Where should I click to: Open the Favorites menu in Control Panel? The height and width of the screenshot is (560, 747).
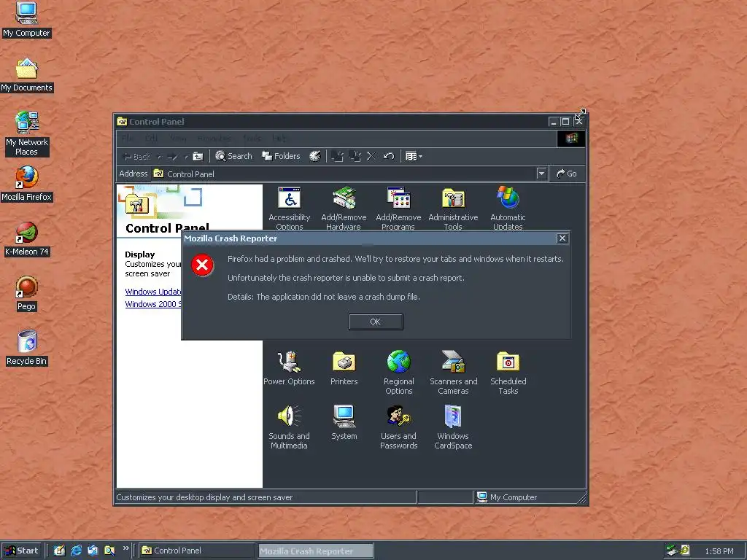pyautogui.click(x=214, y=139)
